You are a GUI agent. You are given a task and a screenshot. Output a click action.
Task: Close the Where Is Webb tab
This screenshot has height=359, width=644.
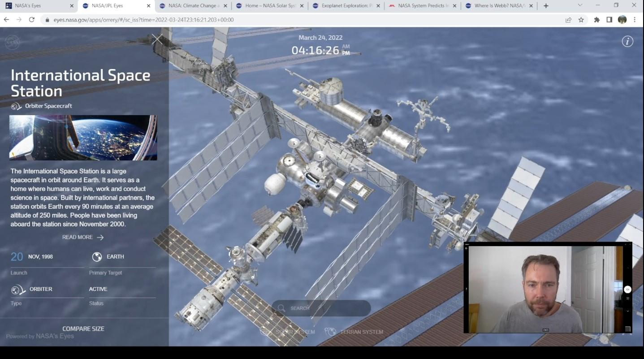point(532,6)
